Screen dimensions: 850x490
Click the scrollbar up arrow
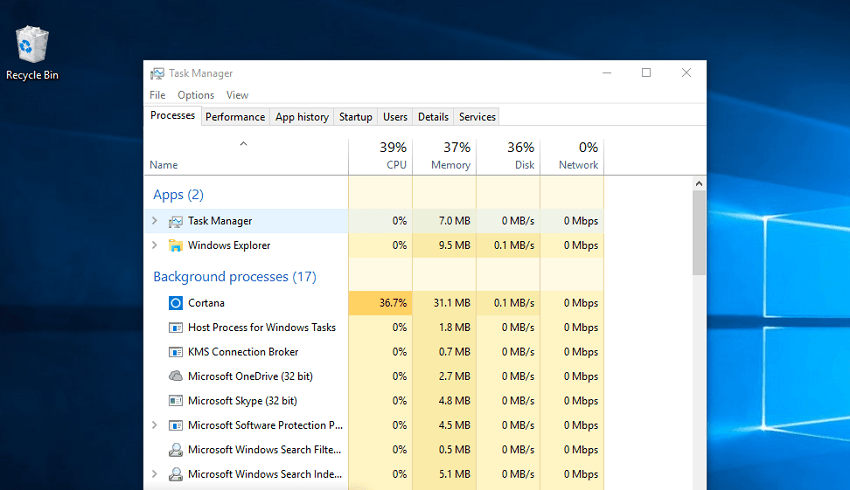point(699,184)
